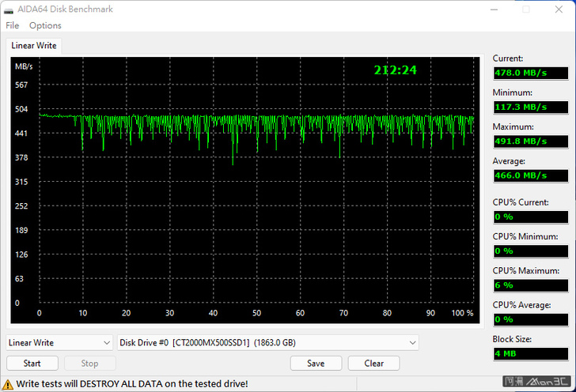Open the Linear Write test type dropdown

click(x=59, y=342)
